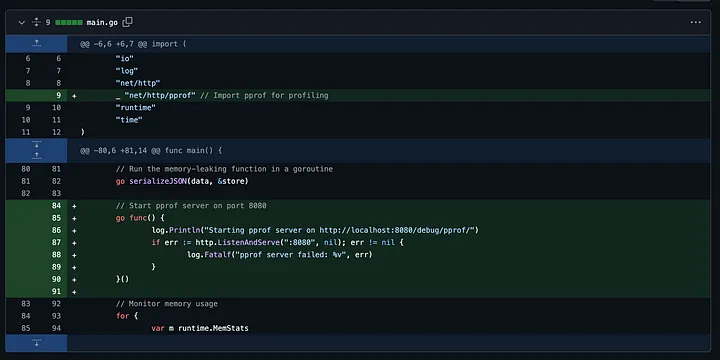Click the plus marker on line 84
Image resolution: width=720 pixels, height=360 pixels.
pos(74,206)
